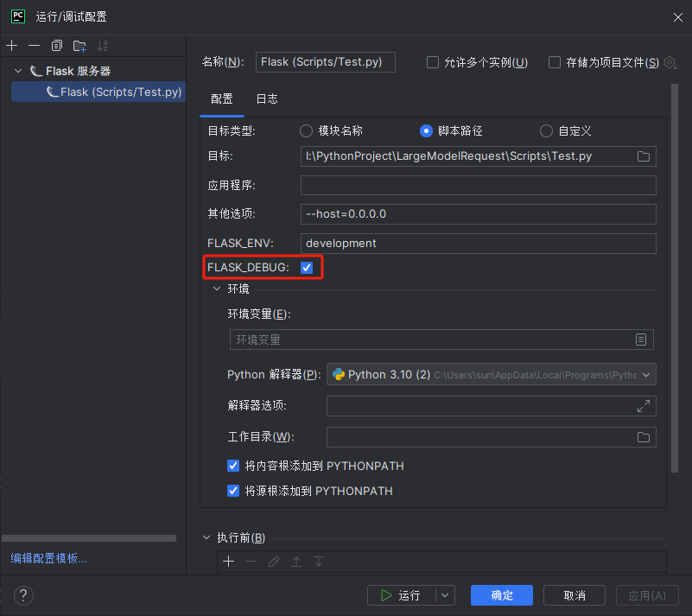Collapse the 环境 section

(x=217, y=289)
